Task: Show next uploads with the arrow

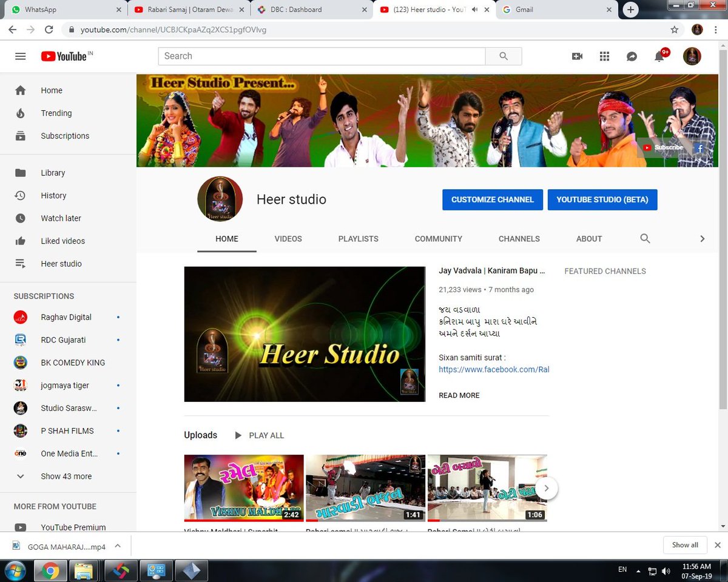Action: pyautogui.click(x=546, y=487)
